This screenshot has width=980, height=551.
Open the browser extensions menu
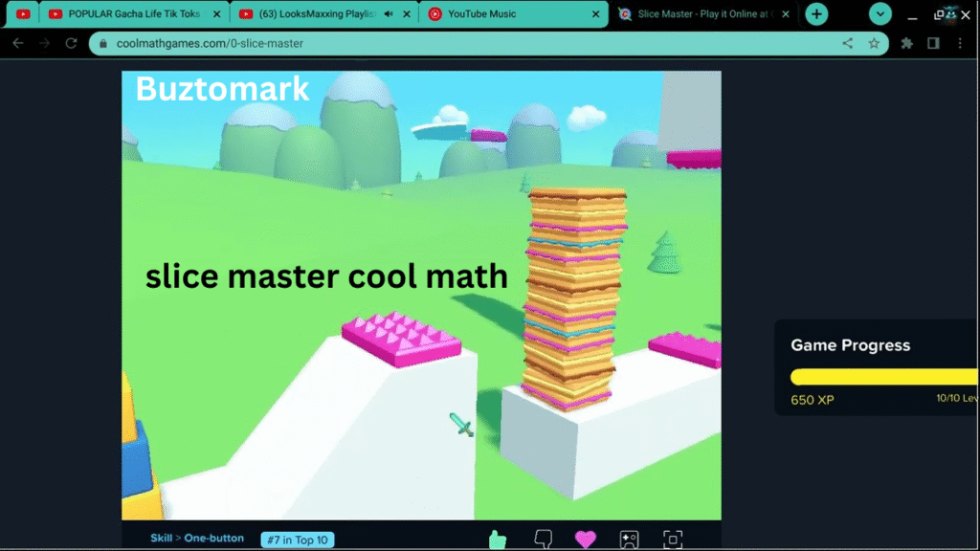click(907, 43)
